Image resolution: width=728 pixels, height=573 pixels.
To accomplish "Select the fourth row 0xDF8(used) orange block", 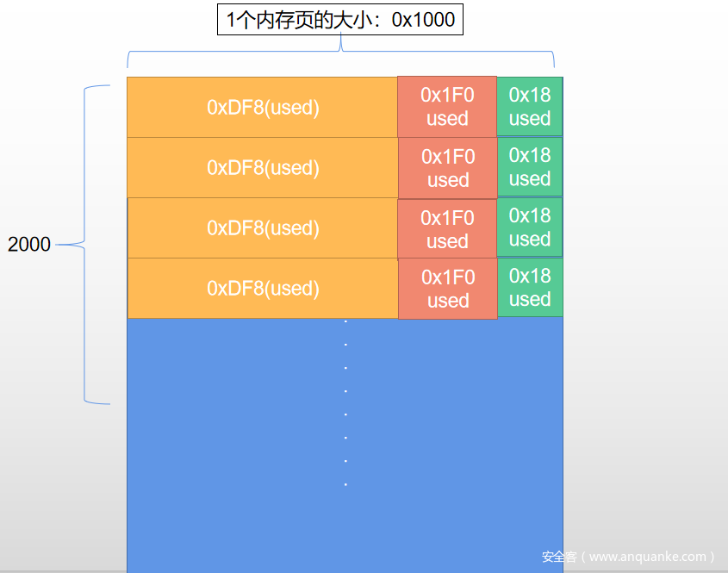I will (x=263, y=289).
